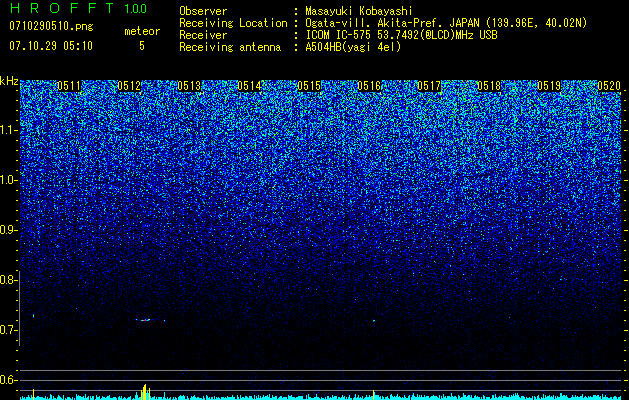Click the small echo dot at spectrogram left edge
Image resolution: width=629 pixels, height=400 pixels.
pos(34,315)
